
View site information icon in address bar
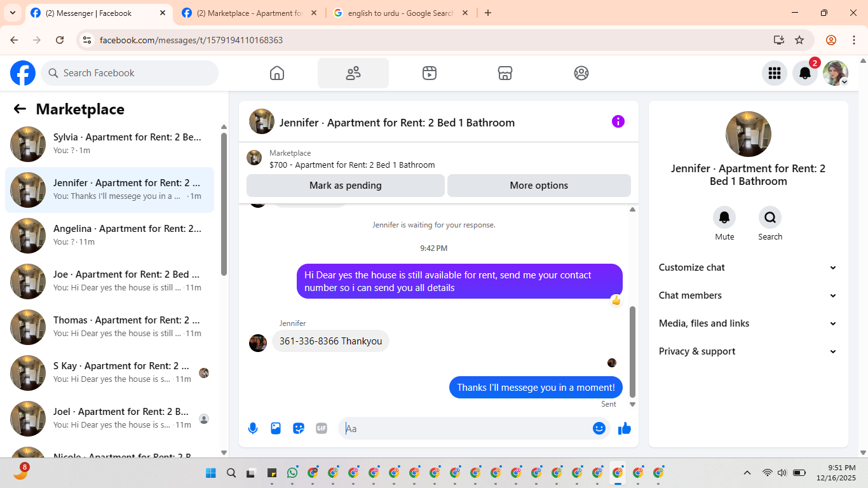click(87, 40)
